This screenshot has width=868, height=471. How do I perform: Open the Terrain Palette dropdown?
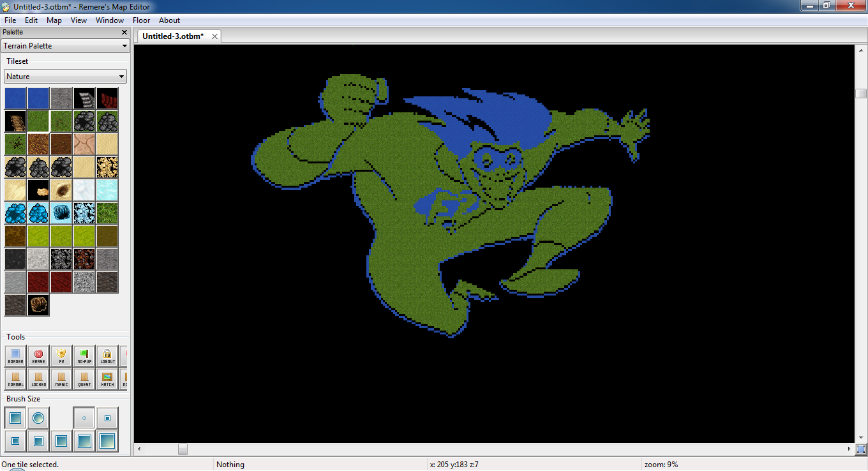click(x=65, y=46)
